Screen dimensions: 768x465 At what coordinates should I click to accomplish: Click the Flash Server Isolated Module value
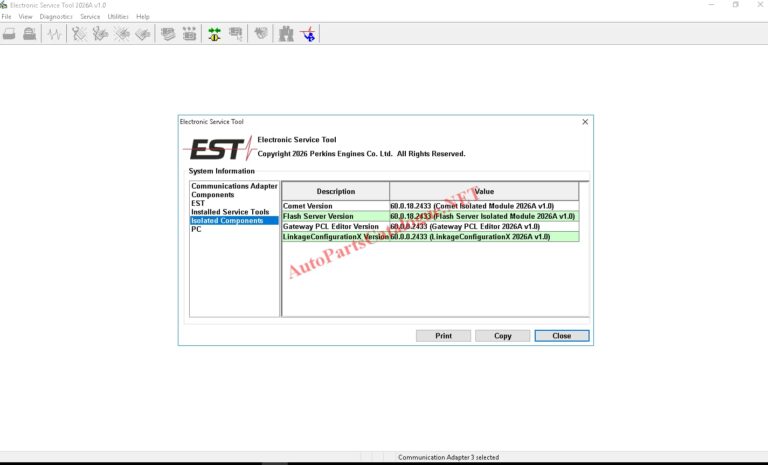pyautogui.click(x=482, y=216)
